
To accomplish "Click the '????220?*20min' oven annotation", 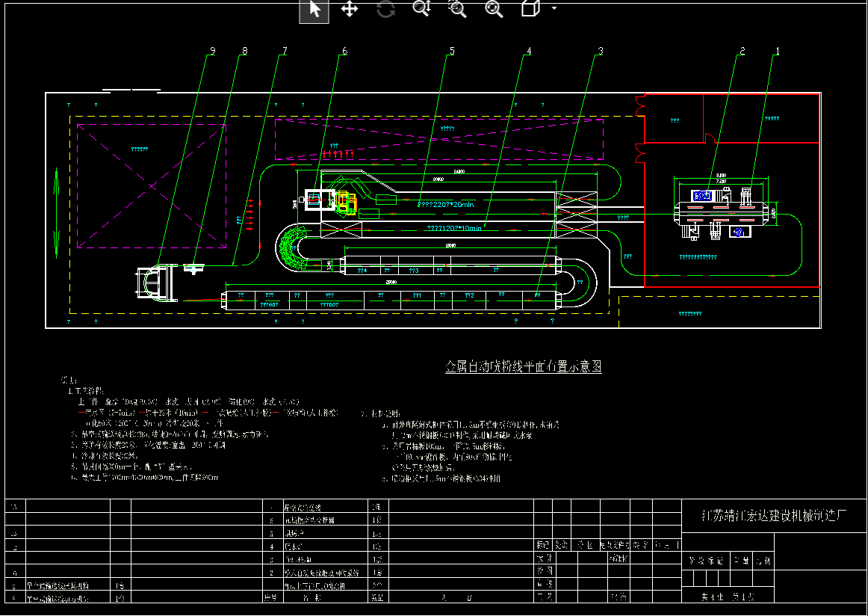I will point(446,204).
